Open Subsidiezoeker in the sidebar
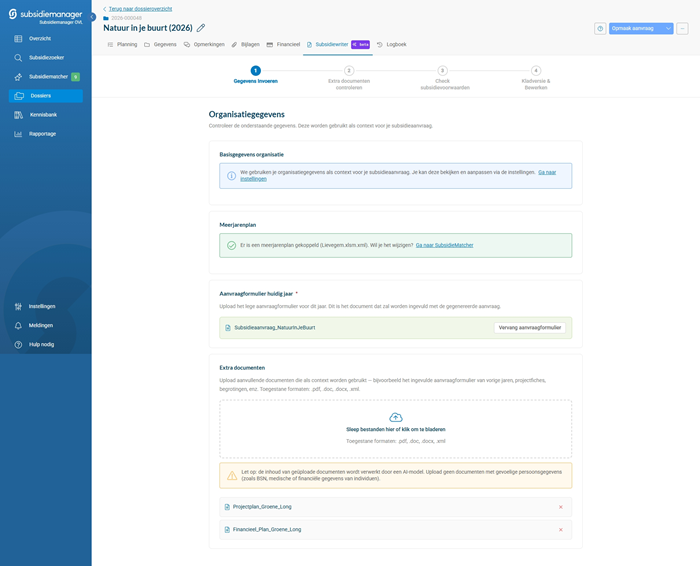The height and width of the screenshot is (566, 700). pos(46,58)
